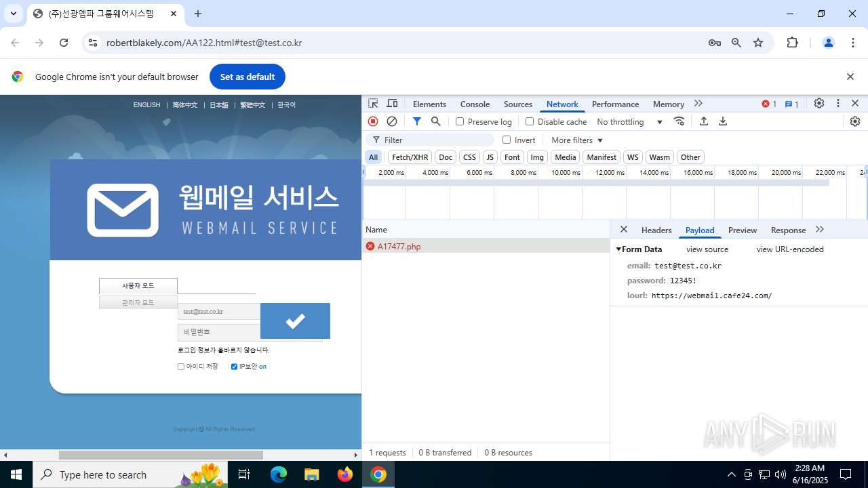This screenshot has height=488, width=868.
Task: Open Network panel settings gear
Action: [x=855, y=121]
